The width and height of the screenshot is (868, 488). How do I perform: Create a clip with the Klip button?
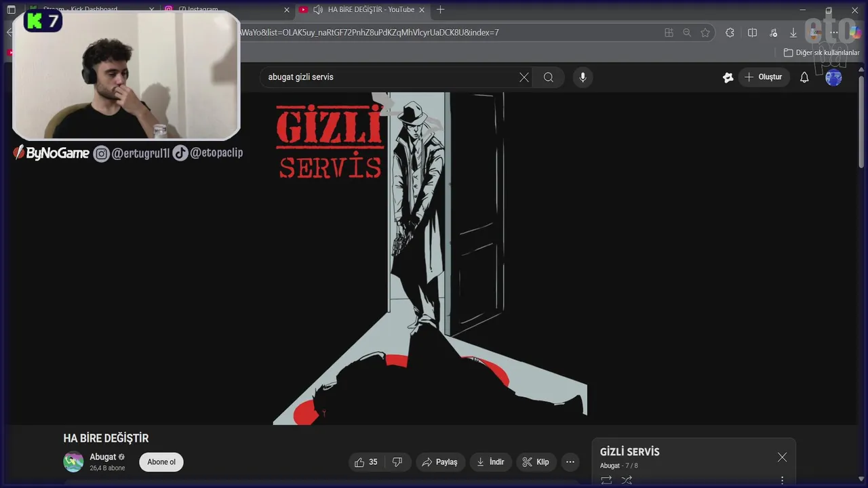536,462
